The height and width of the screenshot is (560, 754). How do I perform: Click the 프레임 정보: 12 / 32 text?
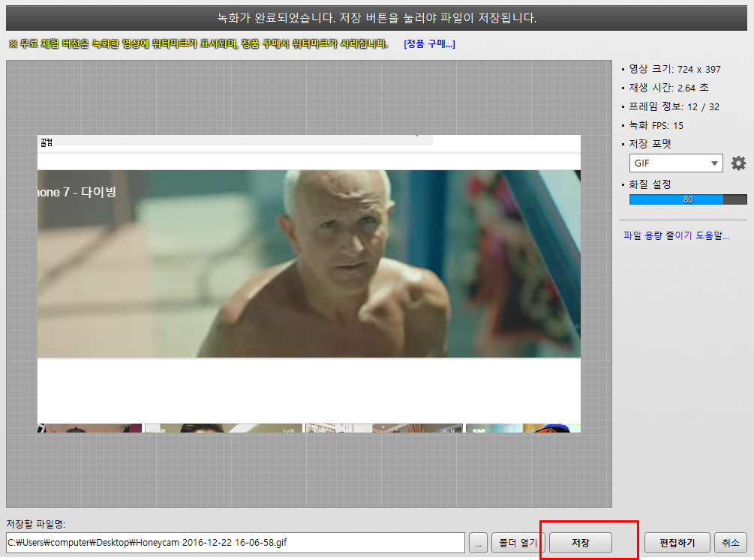point(674,106)
